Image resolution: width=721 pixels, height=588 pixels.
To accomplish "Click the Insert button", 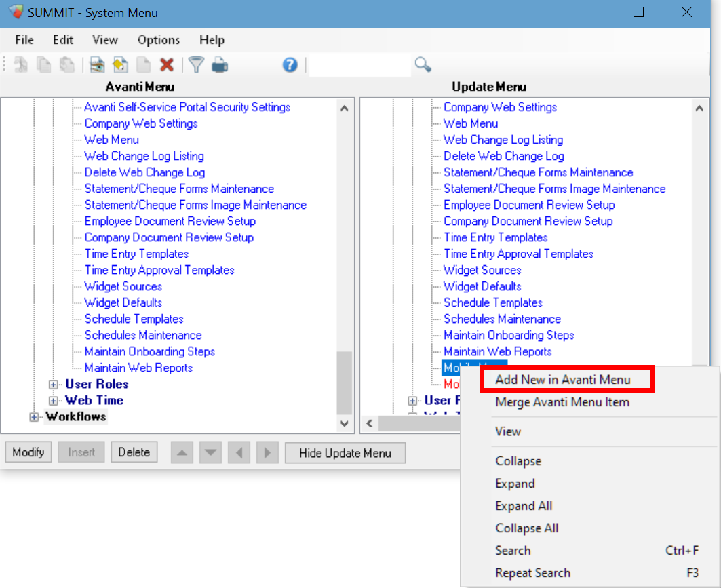I will (81, 452).
